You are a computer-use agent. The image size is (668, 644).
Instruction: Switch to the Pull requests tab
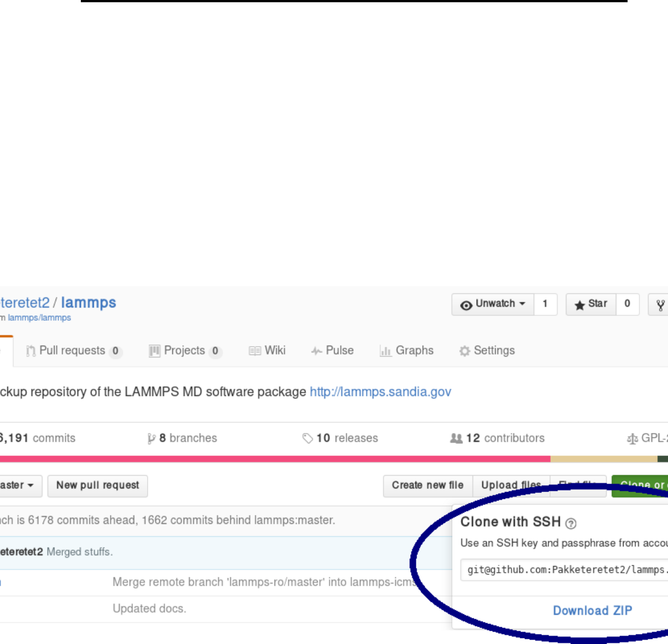(x=74, y=351)
